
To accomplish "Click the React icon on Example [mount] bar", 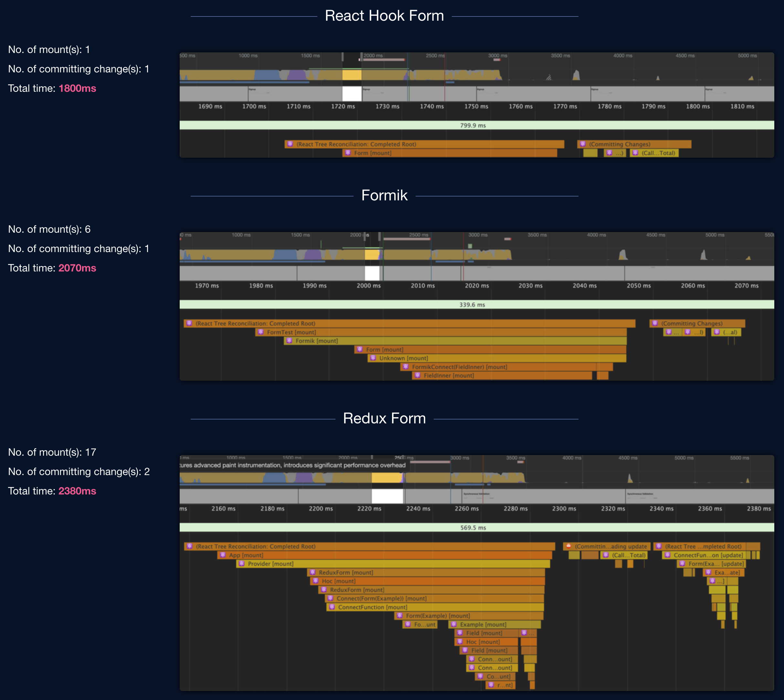I will click(x=454, y=624).
